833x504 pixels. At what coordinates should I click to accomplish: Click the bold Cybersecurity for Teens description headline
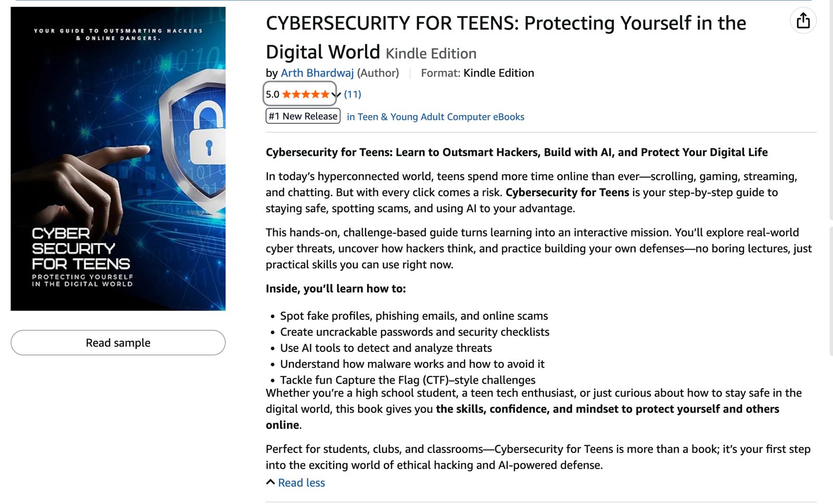click(516, 152)
